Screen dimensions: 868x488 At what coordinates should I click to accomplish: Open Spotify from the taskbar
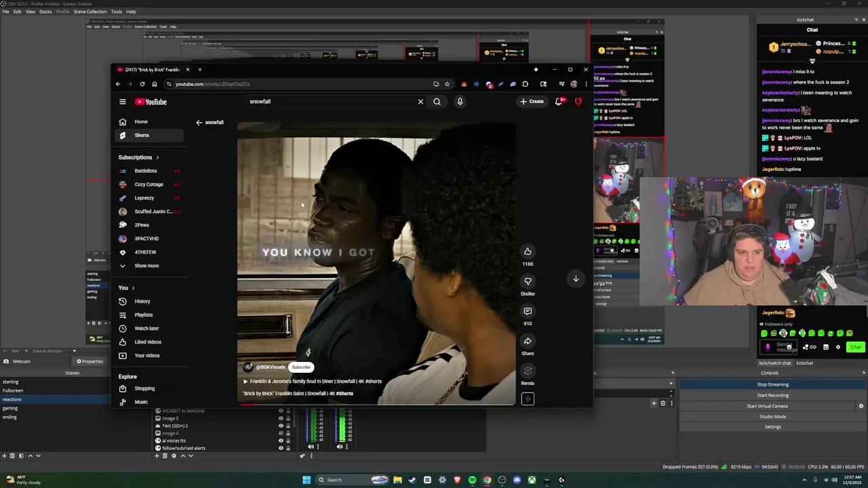coord(472,480)
